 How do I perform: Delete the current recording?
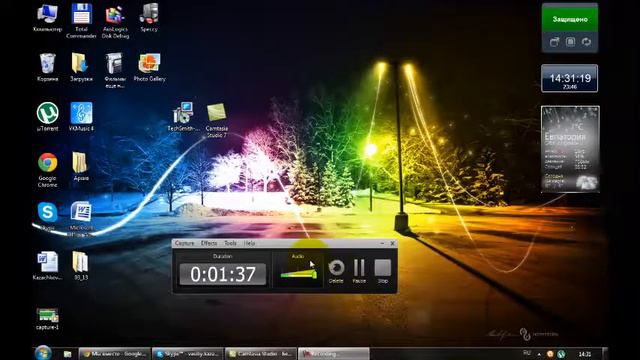(336, 271)
